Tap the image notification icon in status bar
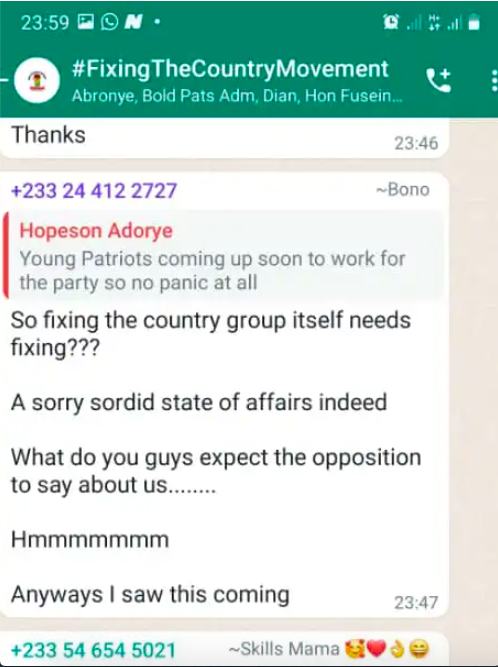The height and width of the screenshot is (667, 498). [x=85, y=22]
